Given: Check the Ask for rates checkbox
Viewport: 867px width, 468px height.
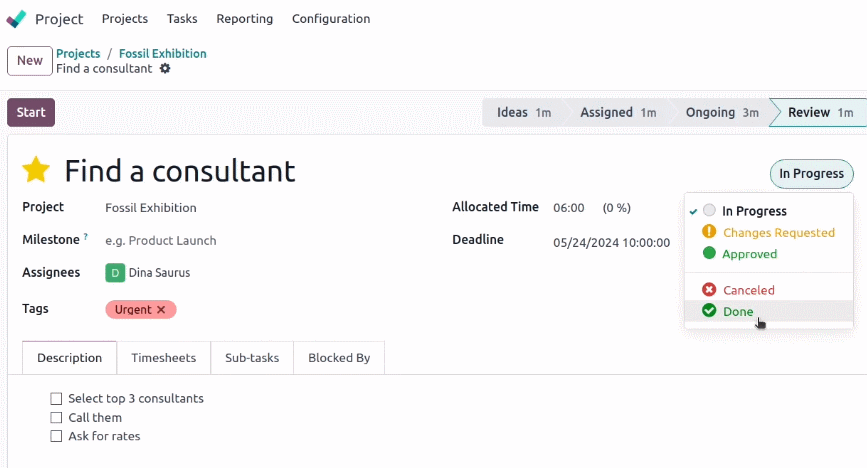Looking at the screenshot, I should tap(56, 436).
